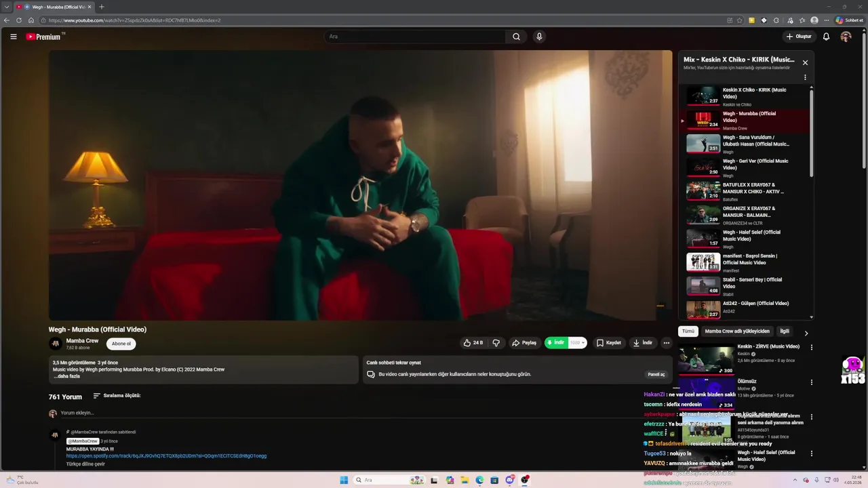The width and height of the screenshot is (868, 488).
Task: Open Mix playlist three-dot options
Action: coord(805,77)
